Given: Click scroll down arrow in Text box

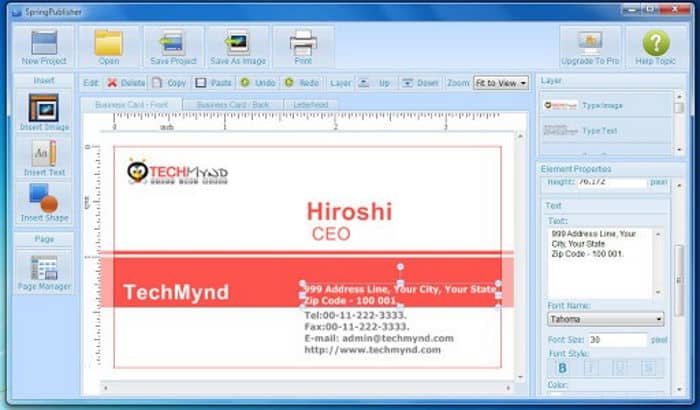Looking at the screenshot, I should pyautogui.click(x=658, y=293).
